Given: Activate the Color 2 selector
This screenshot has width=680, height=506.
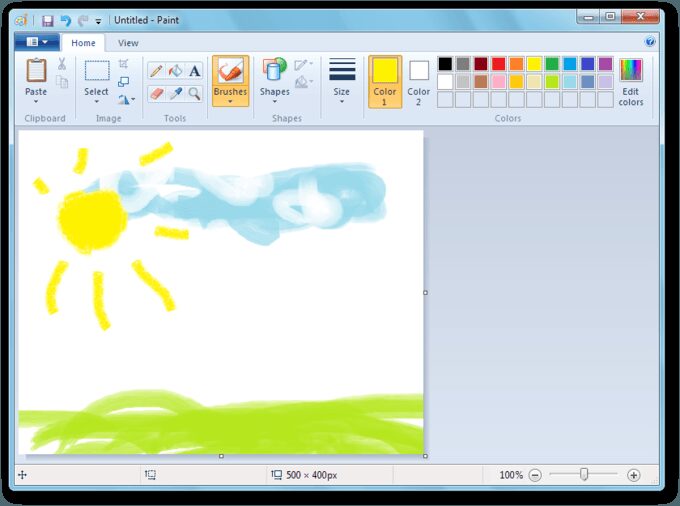Looking at the screenshot, I should 418,80.
